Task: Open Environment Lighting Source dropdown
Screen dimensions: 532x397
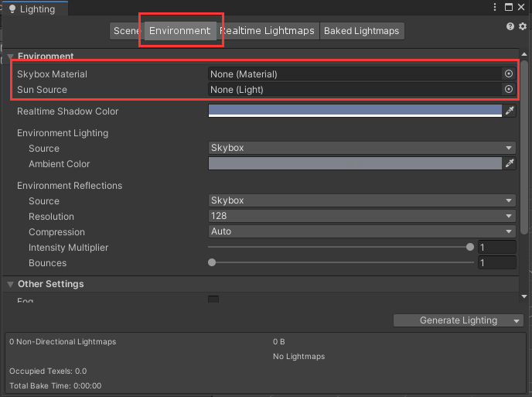Action: tap(362, 148)
